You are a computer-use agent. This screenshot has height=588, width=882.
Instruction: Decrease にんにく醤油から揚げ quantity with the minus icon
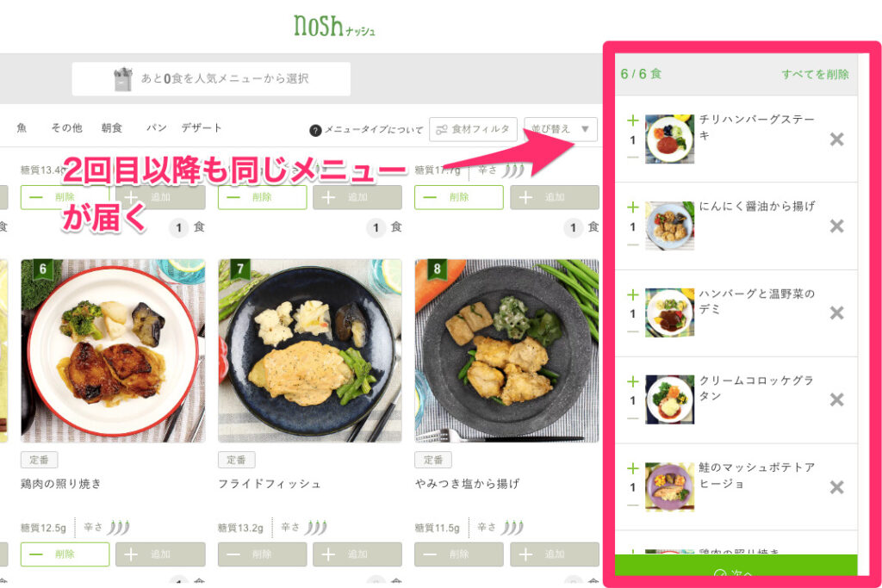633,244
